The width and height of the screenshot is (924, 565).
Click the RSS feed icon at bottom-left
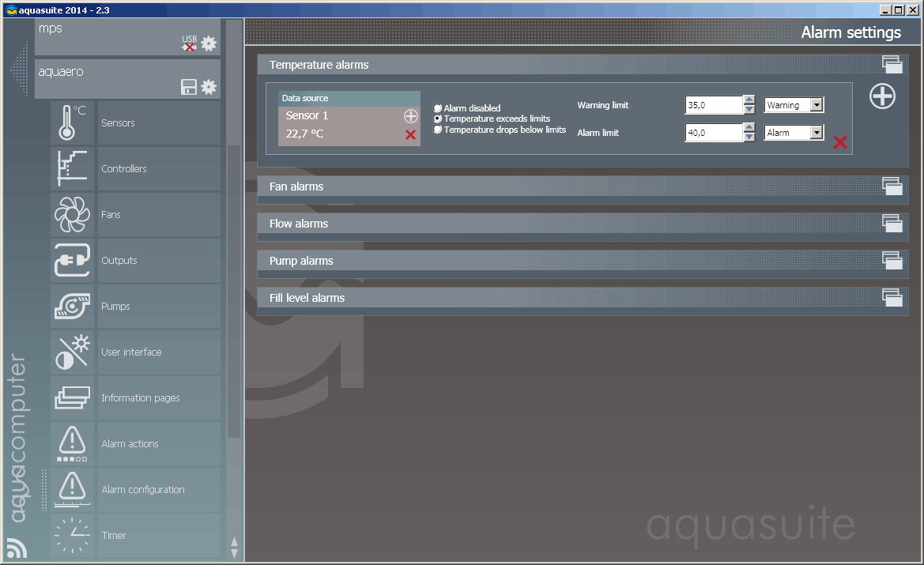tap(17, 548)
